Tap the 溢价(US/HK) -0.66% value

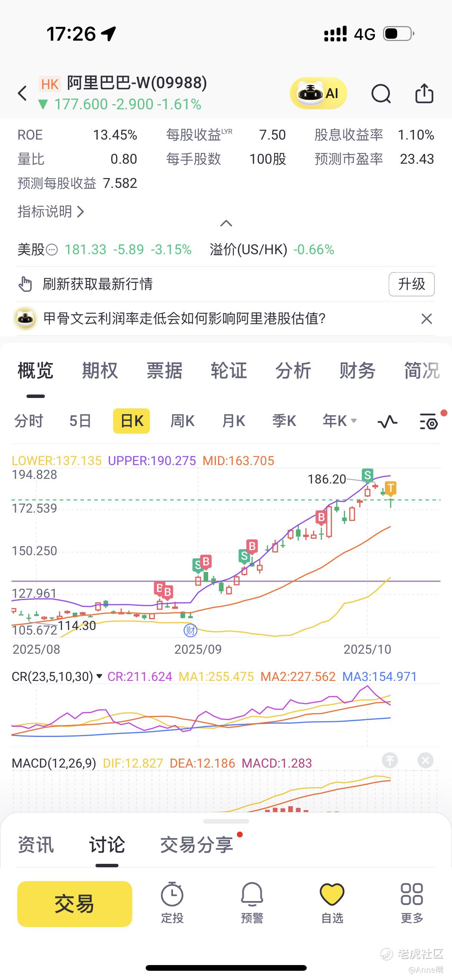click(272, 250)
